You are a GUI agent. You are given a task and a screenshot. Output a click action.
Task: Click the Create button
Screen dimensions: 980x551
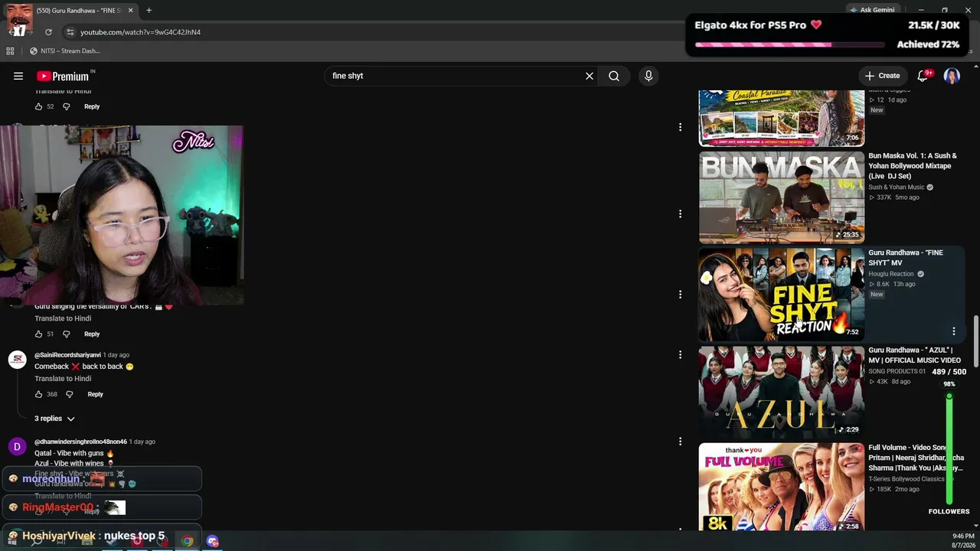882,76
